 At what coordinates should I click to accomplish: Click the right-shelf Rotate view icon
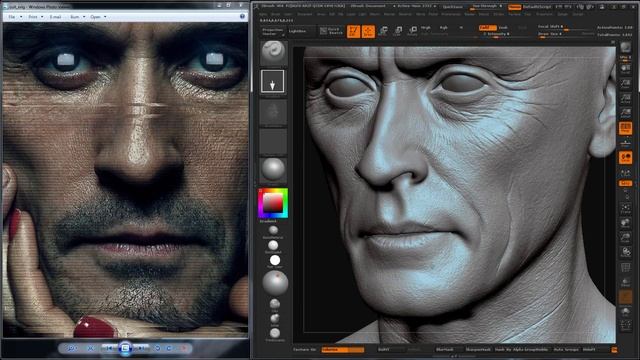point(625,253)
